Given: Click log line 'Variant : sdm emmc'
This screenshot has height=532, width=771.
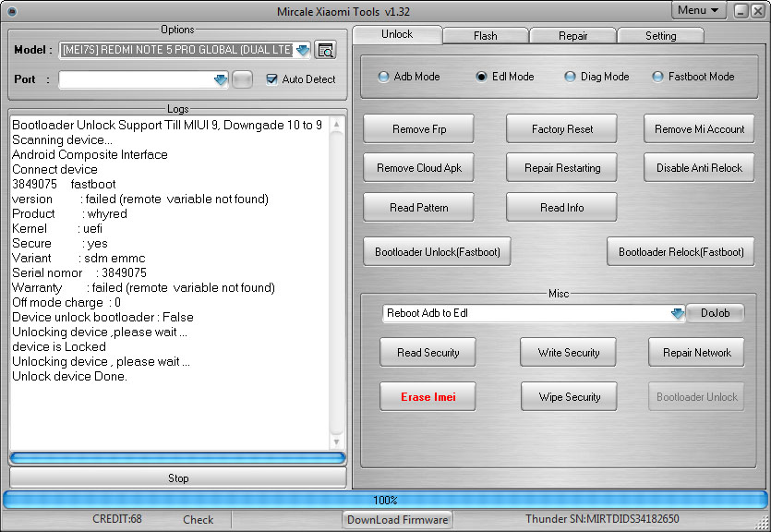Looking at the screenshot, I should tap(78, 258).
